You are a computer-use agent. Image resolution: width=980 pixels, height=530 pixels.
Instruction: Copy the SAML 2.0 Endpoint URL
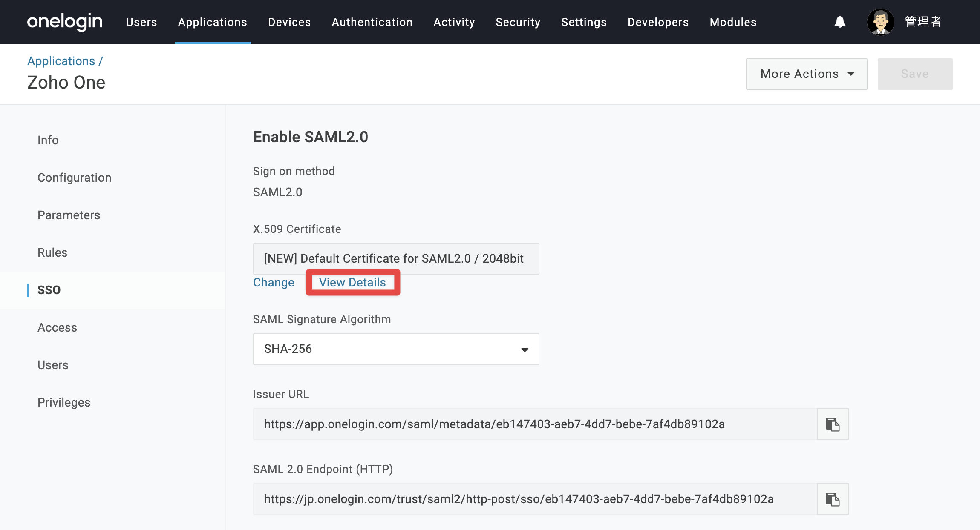click(833, 499)
